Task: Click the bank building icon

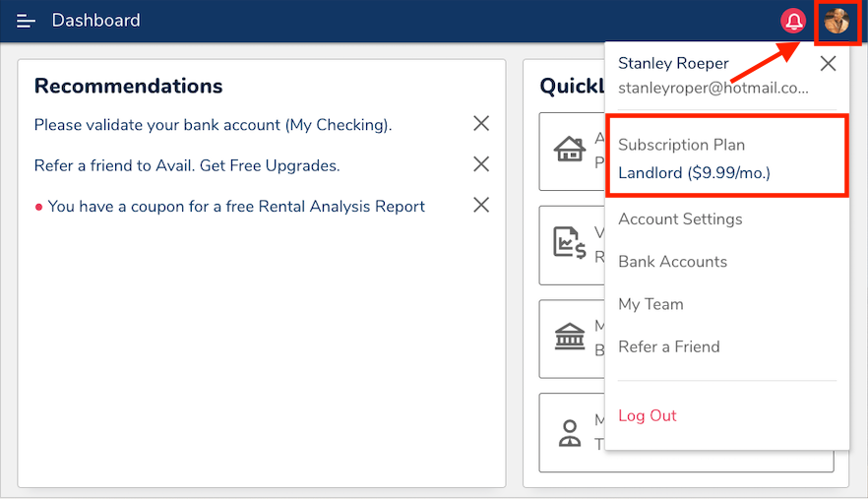Action: click(569, 338)
